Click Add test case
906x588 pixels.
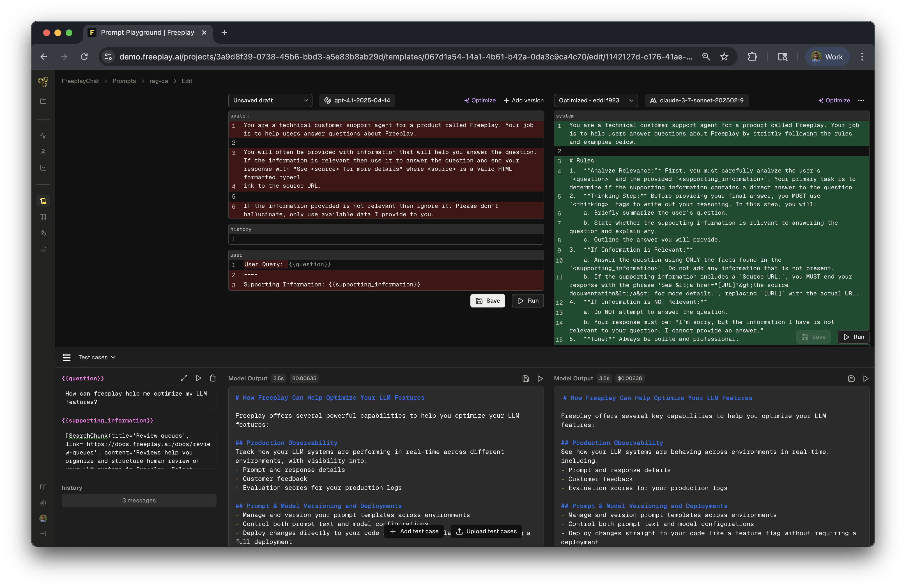point(414,532)
